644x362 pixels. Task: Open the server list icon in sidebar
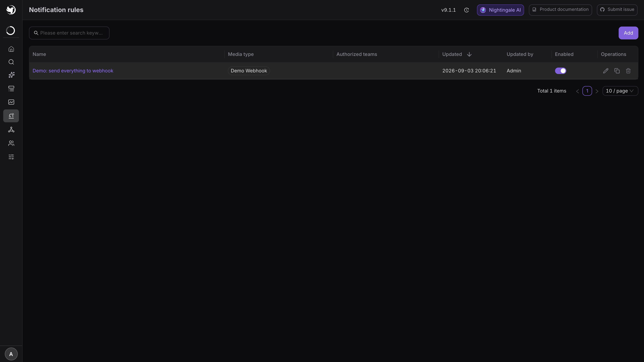tap(11, 88)
